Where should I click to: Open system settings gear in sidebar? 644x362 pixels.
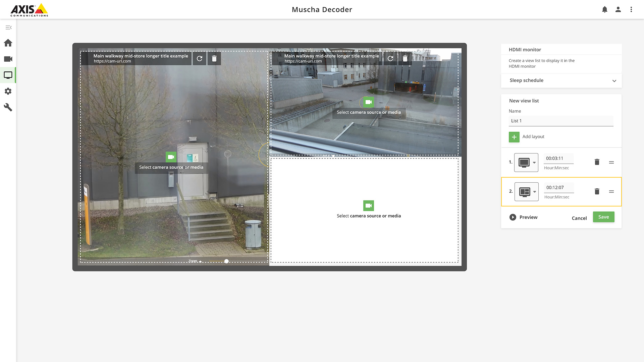tap(8, 91)
